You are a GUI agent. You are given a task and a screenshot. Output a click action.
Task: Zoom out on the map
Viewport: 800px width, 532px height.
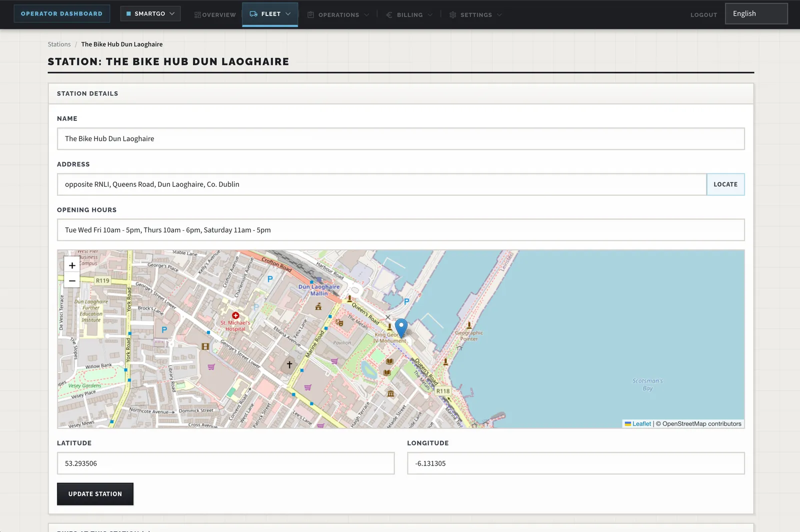72,281
